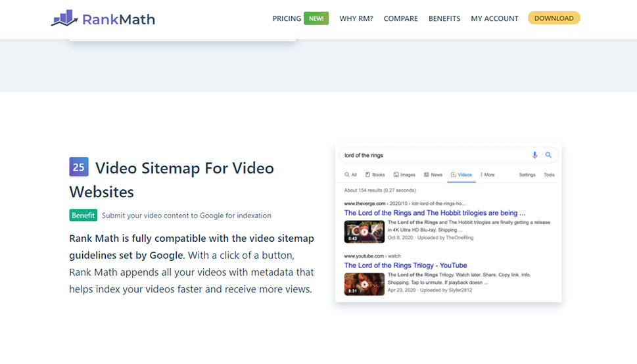The width and height of the screenshot is (637, 364).
Task: Open My Account
Action: coord(494,18)
